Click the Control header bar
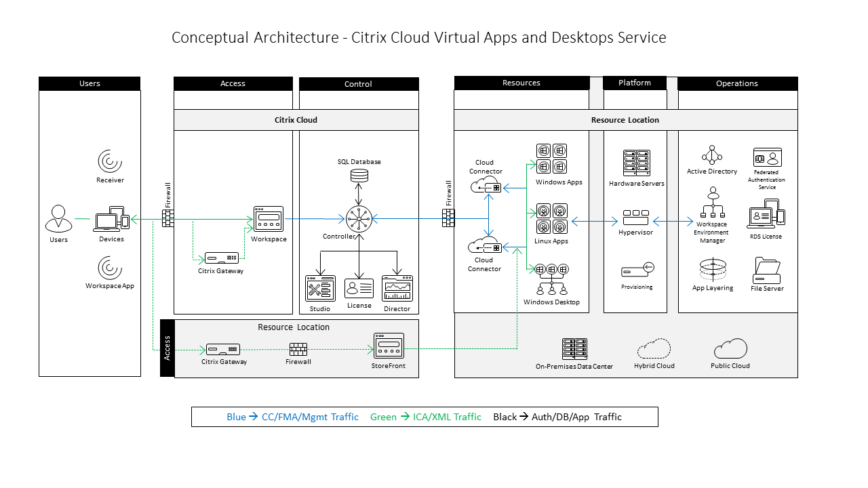This screenshot has width=868, height=488. point(359,84)
